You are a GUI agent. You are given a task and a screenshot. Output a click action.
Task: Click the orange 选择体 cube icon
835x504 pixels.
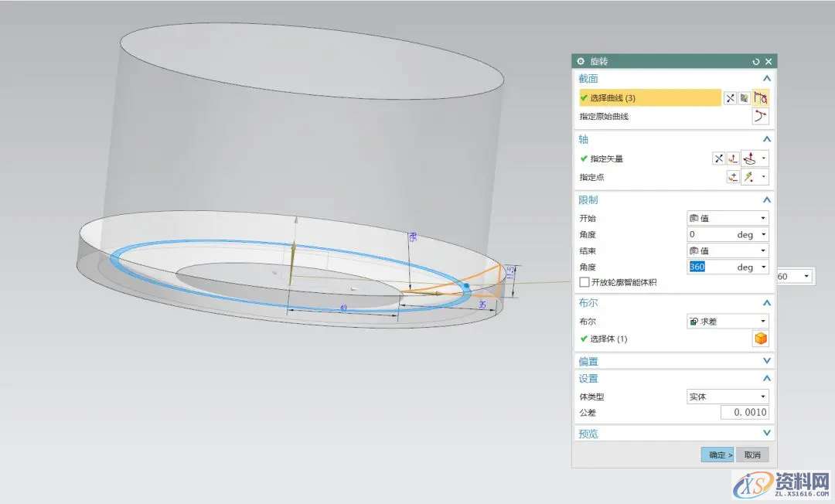coord(761,339)
